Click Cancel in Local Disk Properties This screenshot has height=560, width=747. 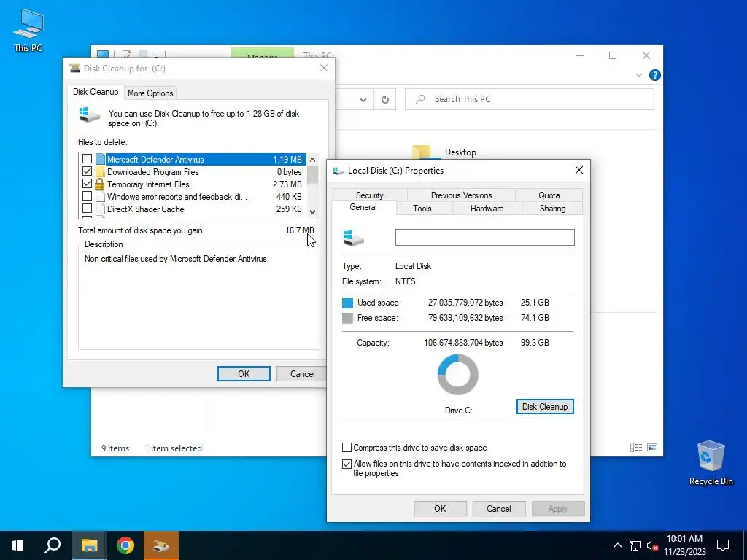coord(499,508)
